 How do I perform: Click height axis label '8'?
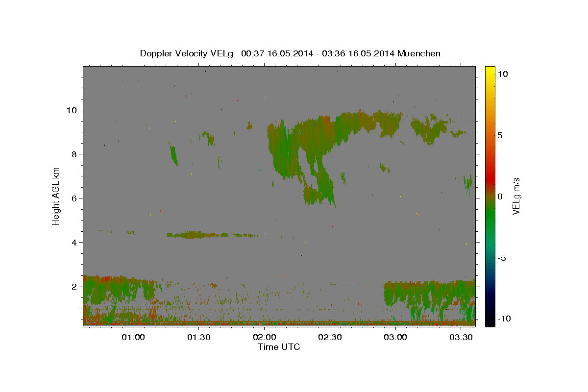[x=74, y=154]
